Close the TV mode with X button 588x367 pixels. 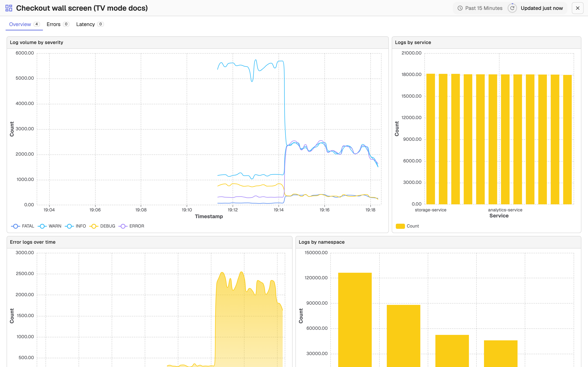578,8
